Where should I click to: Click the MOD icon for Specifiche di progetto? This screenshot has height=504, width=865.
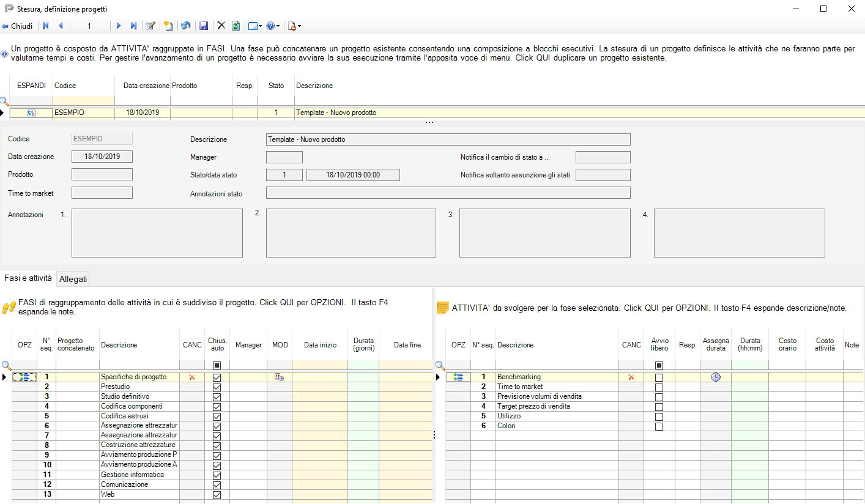pos(279,377)
